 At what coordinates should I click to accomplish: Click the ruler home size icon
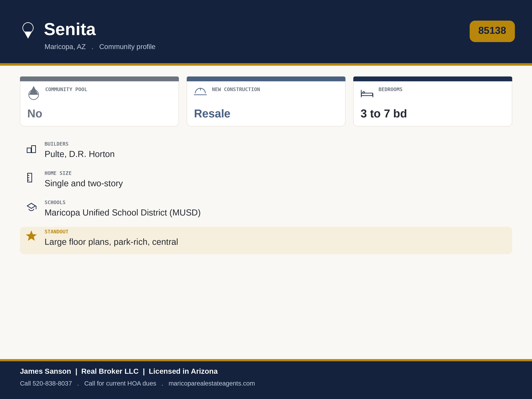pyautogui.click(x=30, y=178)
